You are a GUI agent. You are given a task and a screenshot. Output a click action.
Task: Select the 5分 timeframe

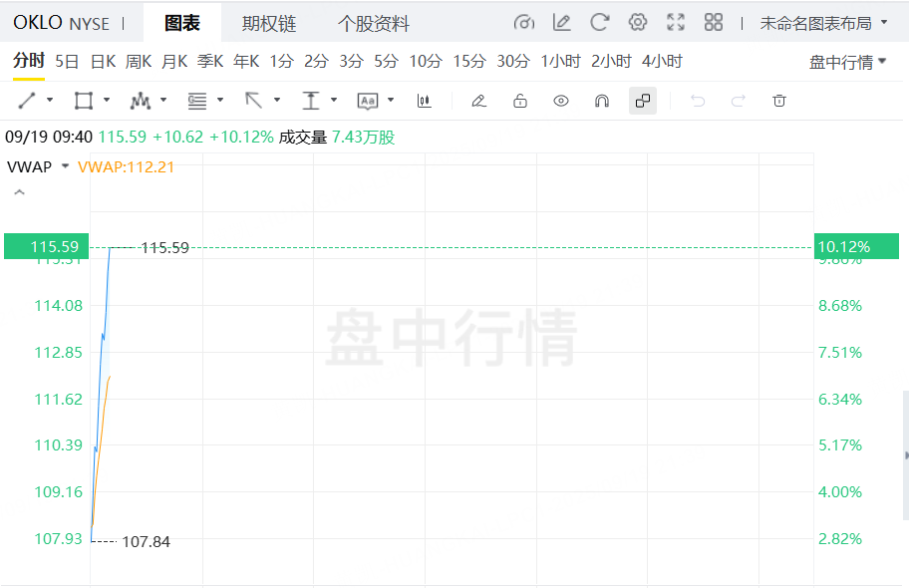[386, 61]
